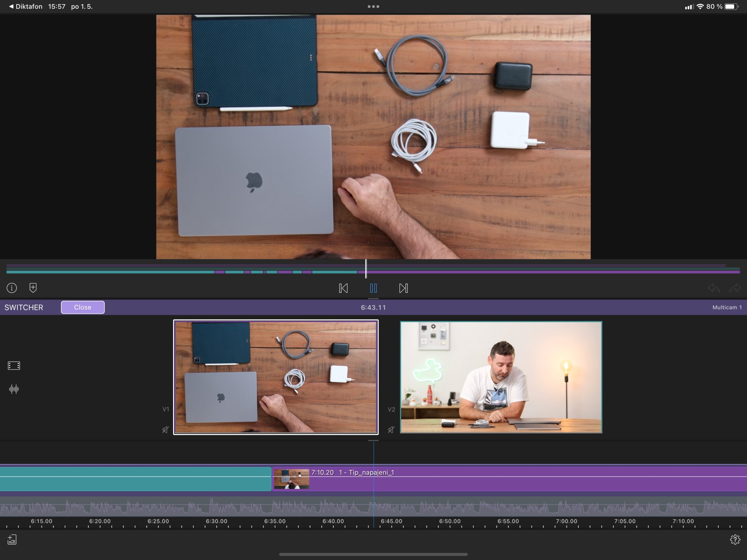The width and height of the screenshot is (747, 560).
Task: Toggle mute on the V1 angle
Action: click(165, 430)
